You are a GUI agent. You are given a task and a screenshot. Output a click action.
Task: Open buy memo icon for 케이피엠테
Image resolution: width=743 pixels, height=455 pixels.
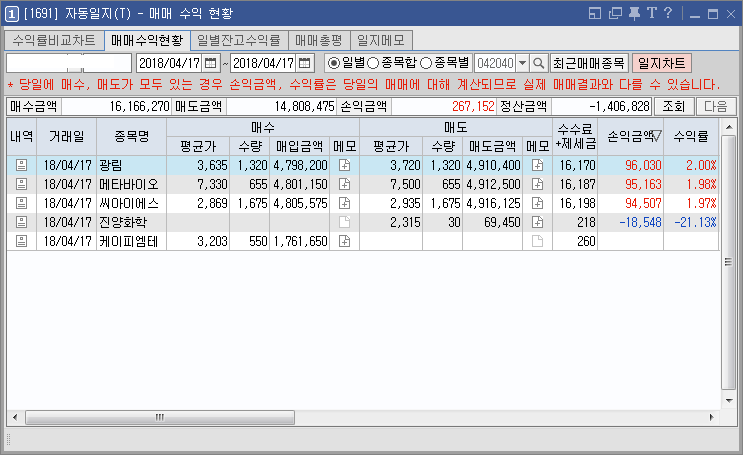344,241
